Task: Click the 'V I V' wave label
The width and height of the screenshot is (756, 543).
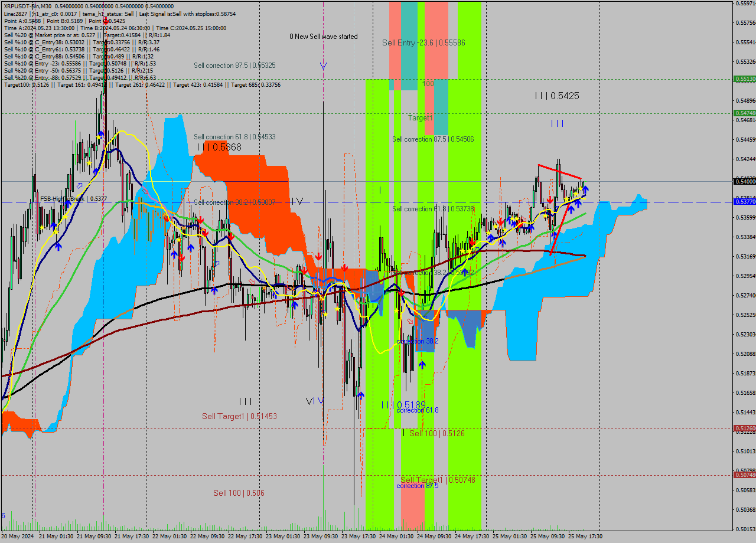Action: pos(315,401)
